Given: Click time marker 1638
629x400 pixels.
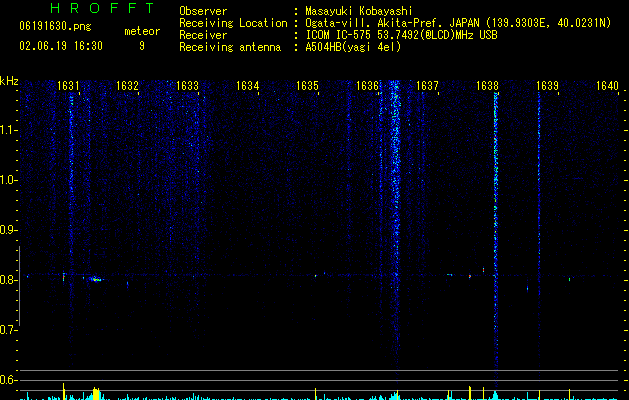Looking at the screenshot, I should [487, 86].
